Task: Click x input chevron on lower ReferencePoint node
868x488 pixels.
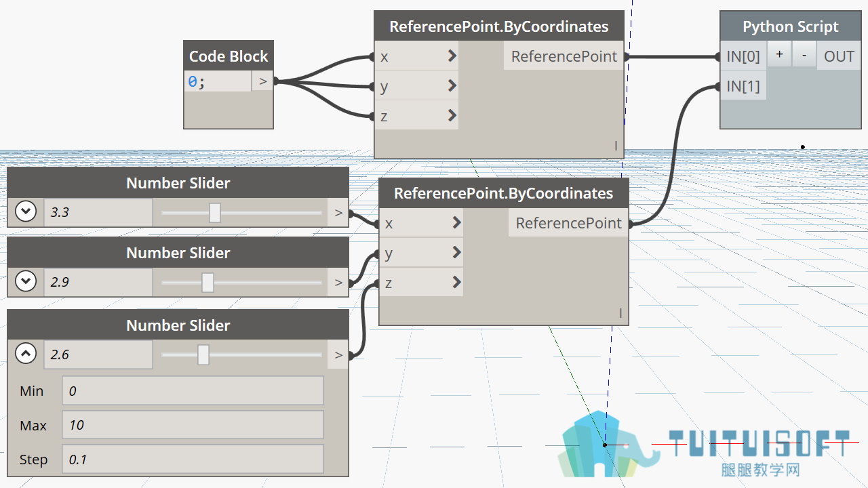Action: pyautogui.click(x=456, y=223)
